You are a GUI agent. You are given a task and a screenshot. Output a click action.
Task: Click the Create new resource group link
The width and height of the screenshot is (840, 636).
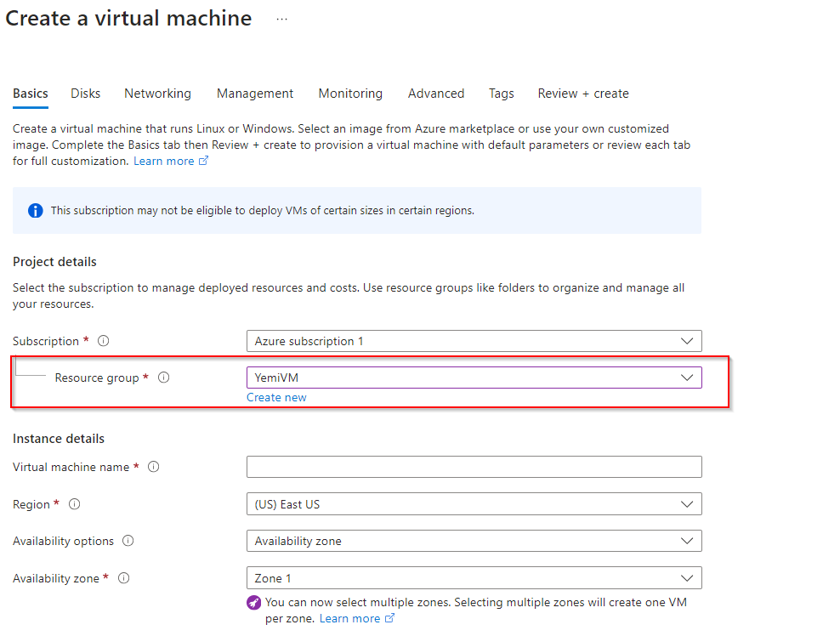point(276,397)
